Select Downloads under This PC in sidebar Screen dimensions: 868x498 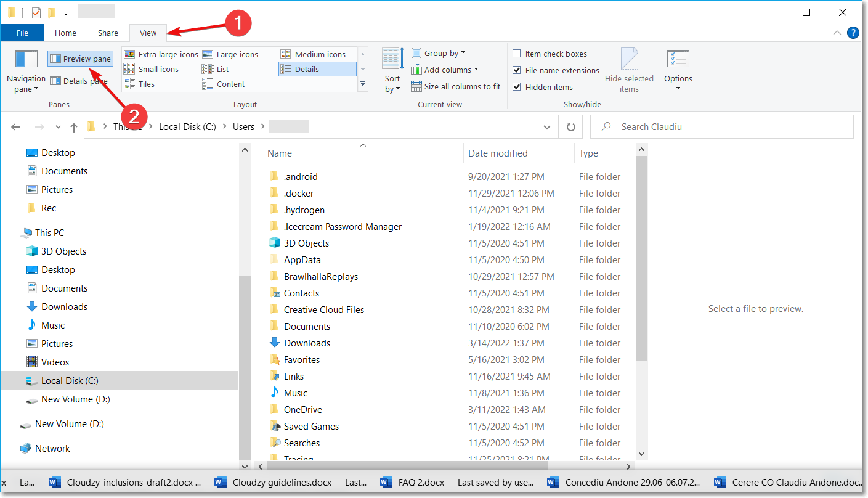click(64, 307)
